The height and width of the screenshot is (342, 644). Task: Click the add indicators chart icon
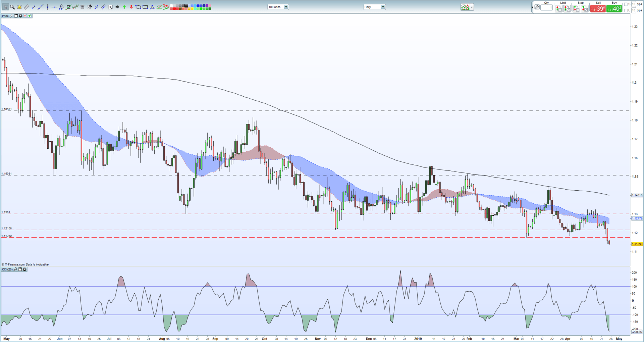(465, 7)
